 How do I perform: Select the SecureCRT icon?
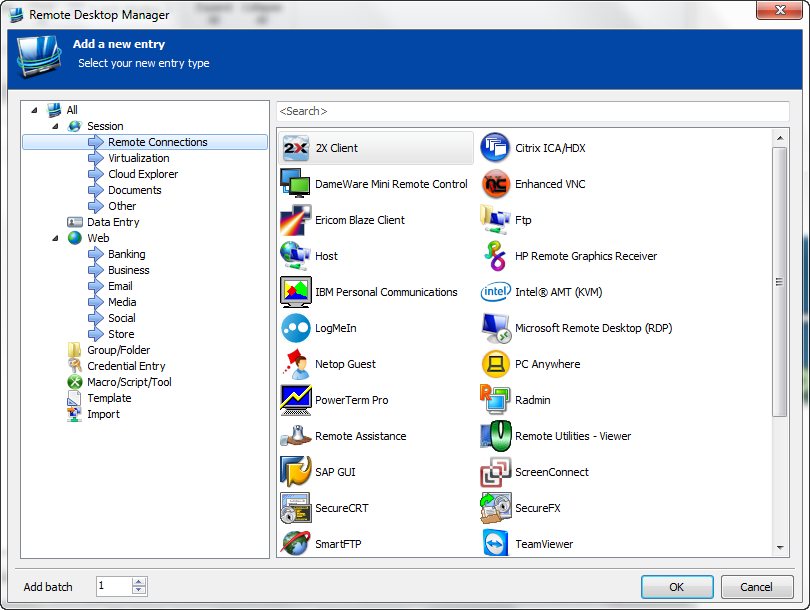296,508
